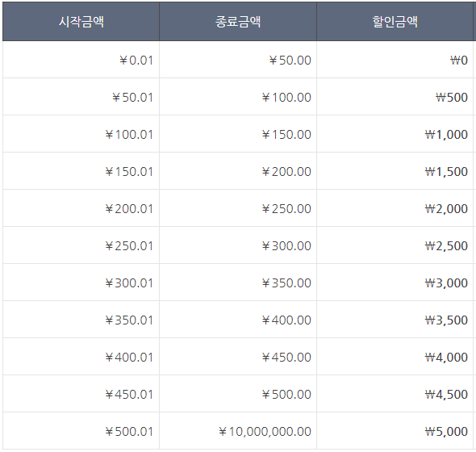The width and height of the screenshot is (476, 452).
Task: Select the ₩0 discount cell
Action: tap(395, 60)
